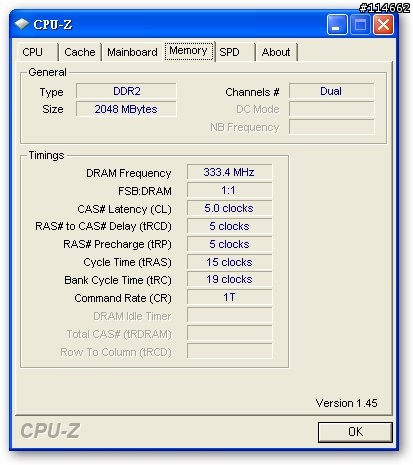Click the empty Total CAS# (tRDRAM) field
The height and width of the screenshot is (465, 413).
[x=229, y=333]
